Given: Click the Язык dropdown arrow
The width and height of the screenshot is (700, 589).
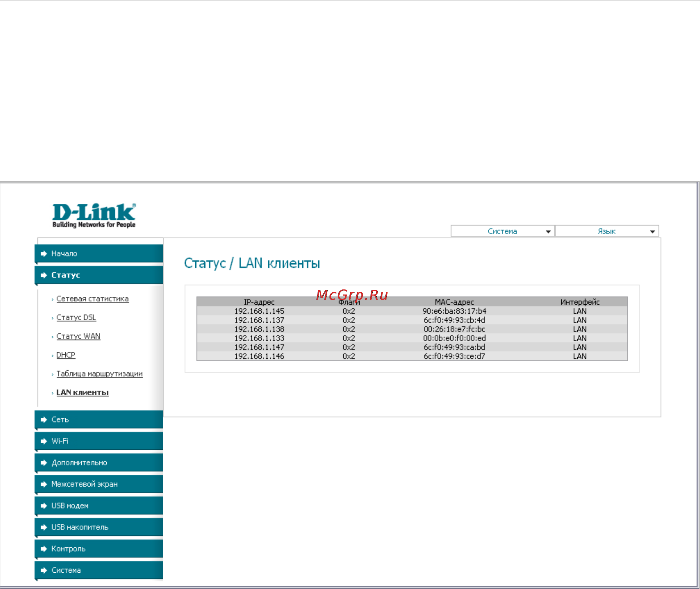Looking at the screenshot, I should click(652, 232).
